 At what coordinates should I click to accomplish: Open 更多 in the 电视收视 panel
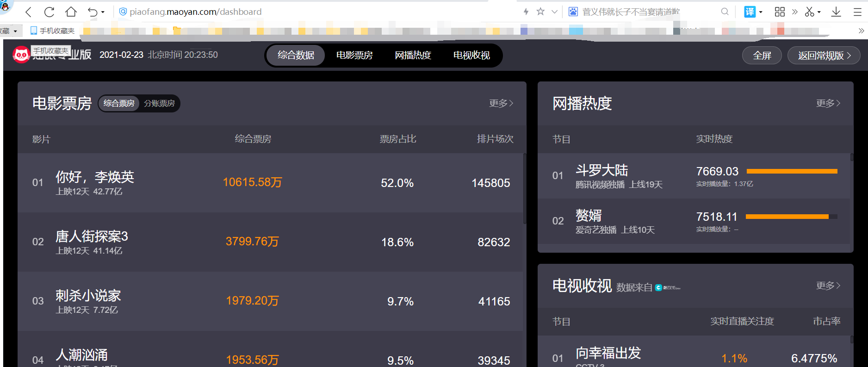coord(828,286)
